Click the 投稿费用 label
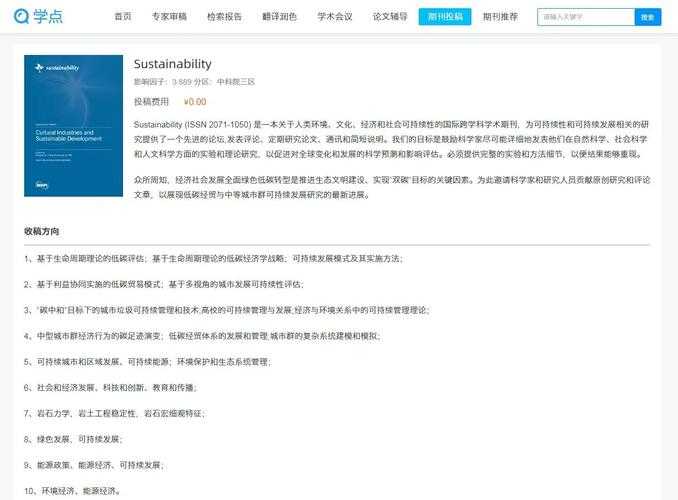The height and width of the screenshot is (500, 678). pos(151,102)
